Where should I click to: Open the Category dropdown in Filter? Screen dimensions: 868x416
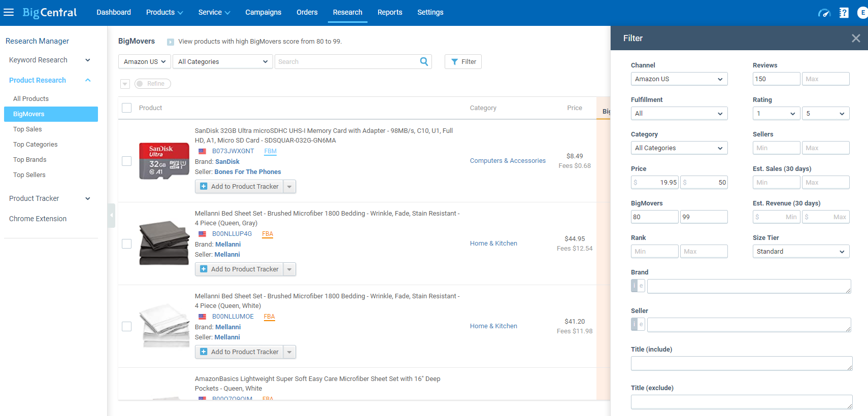pos(679,148)
